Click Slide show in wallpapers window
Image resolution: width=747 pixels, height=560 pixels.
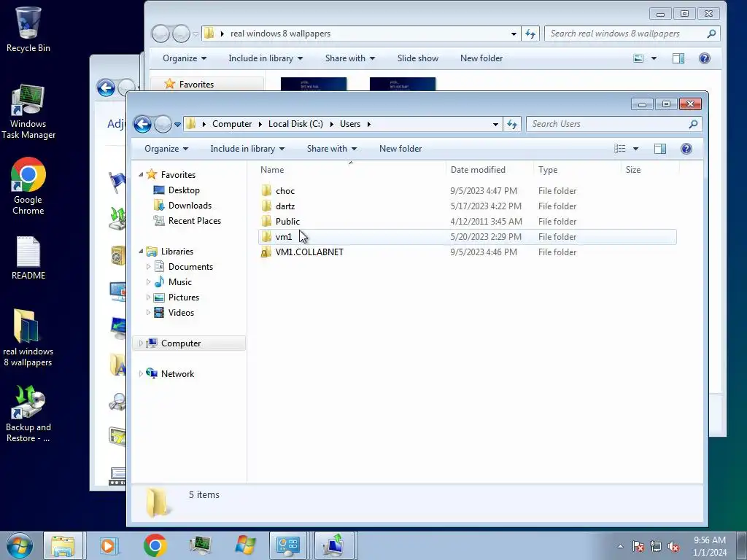coord(418,58)
